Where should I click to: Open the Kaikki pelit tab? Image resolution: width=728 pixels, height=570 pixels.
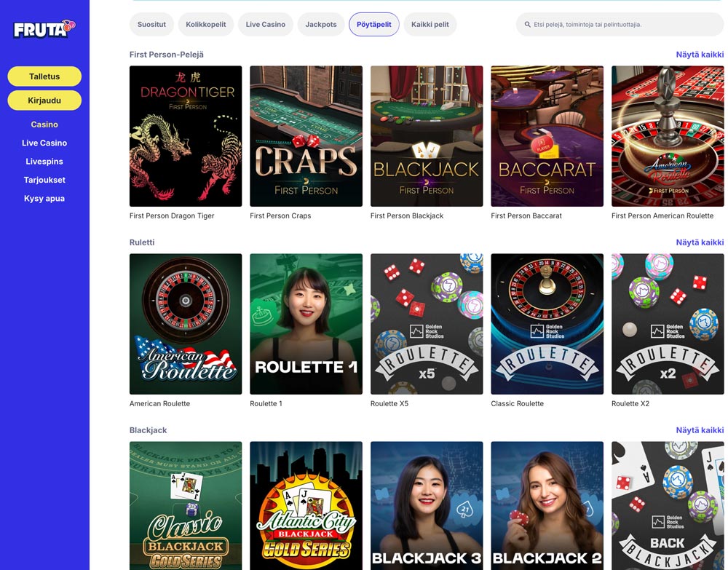(x=430, y=25)
